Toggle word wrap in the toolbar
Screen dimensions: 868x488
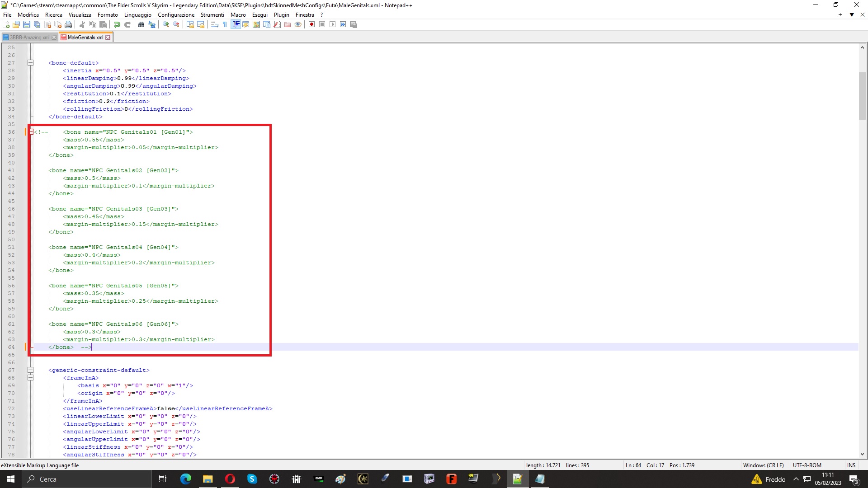(x=215, y=24)
